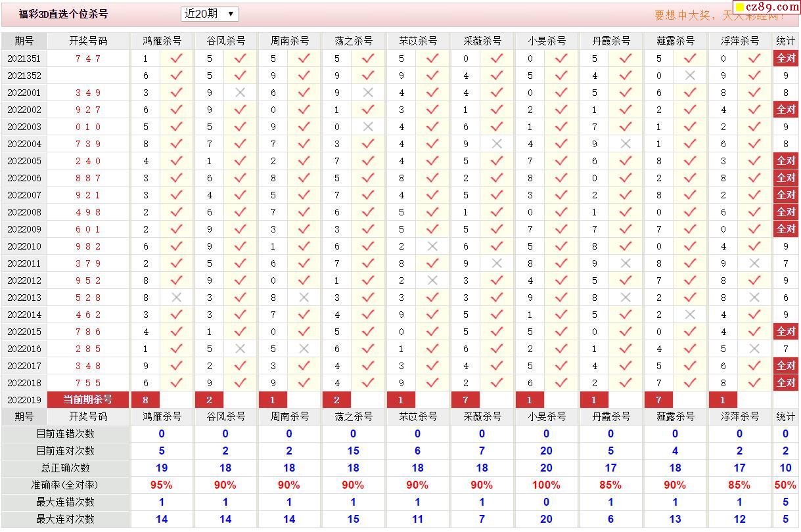Click the red 8 cell for 鸿雁杀号 in 2022019
Viewport: 801px width, 532px height.
[145, 399]
